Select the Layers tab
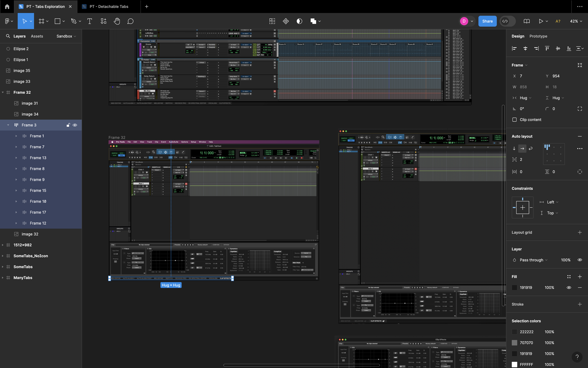The image size is (588, 368). click(x=20, y=36)
